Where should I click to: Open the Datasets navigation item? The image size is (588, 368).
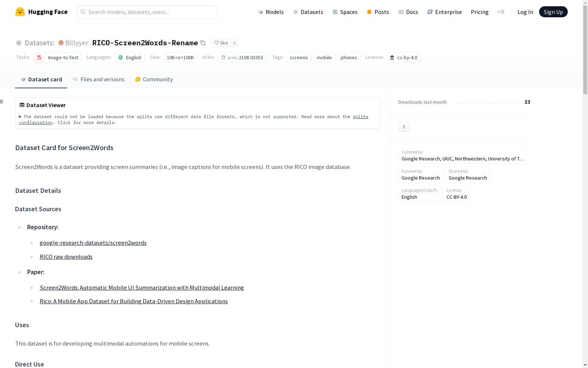click(x=308, y=12)
